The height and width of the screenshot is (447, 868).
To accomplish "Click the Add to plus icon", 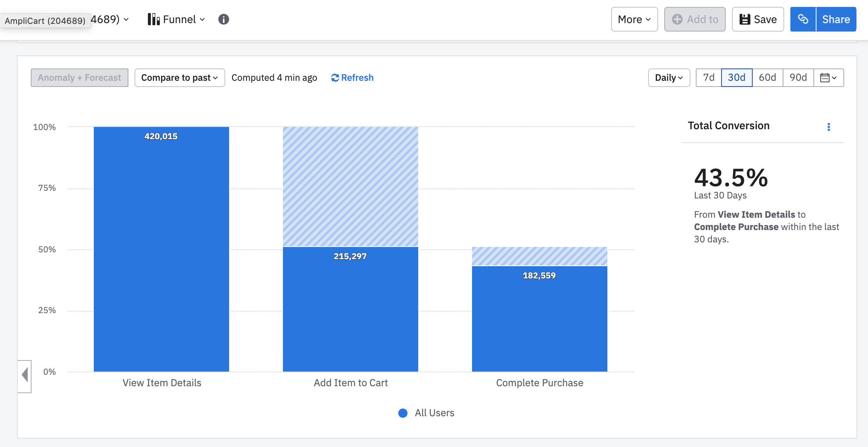I will (677, 19).
